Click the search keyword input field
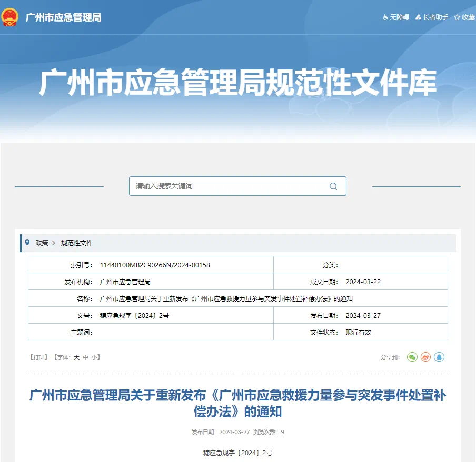The image size is (476, 462). pyautogui.click(x=226, y=186)
